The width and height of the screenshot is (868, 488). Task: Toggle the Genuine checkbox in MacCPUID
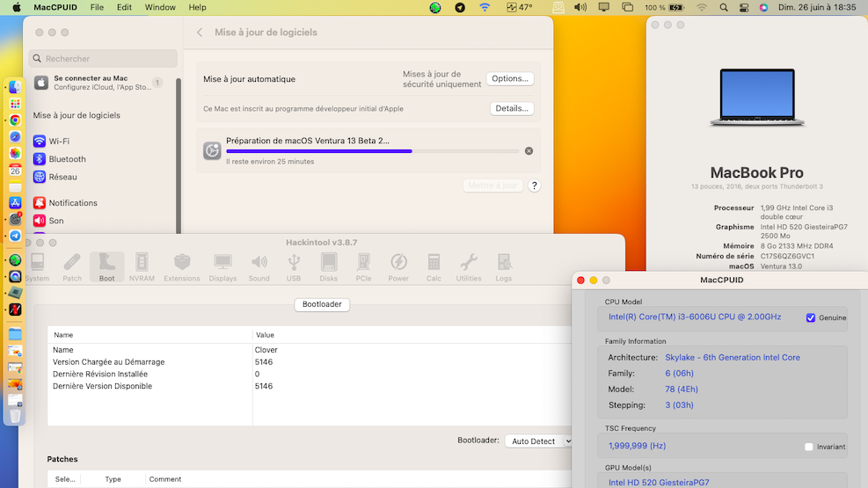click(x=811, y=317)
